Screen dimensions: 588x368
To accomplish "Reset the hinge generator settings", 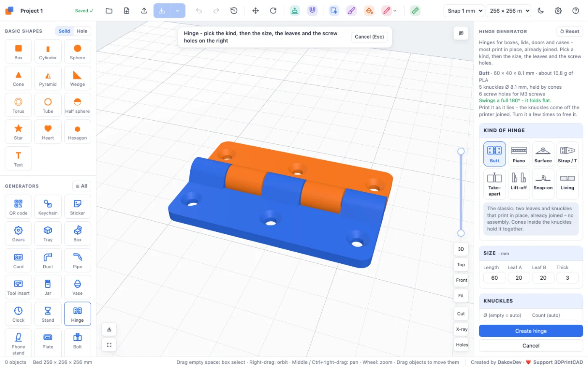I will [570, 32].
